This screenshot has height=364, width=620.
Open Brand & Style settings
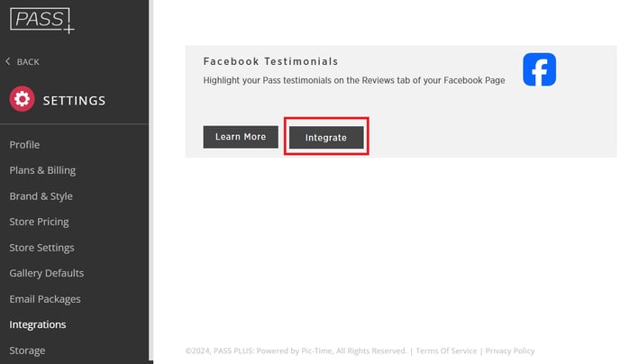(x=41, y=196)
